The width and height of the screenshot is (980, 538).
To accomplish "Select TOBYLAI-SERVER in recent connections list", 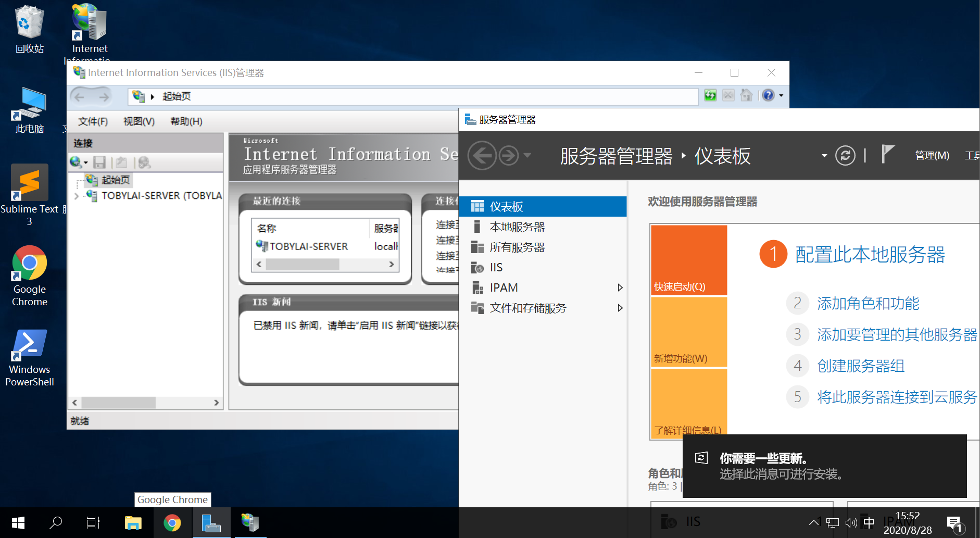I will 308,246.
